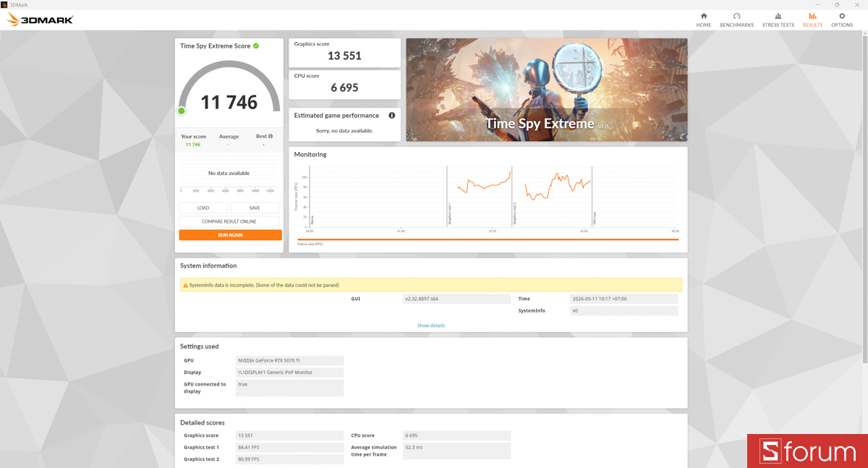Screen dimensions: 868x468
Task: Open the Home tab
Action: point(703,20)
